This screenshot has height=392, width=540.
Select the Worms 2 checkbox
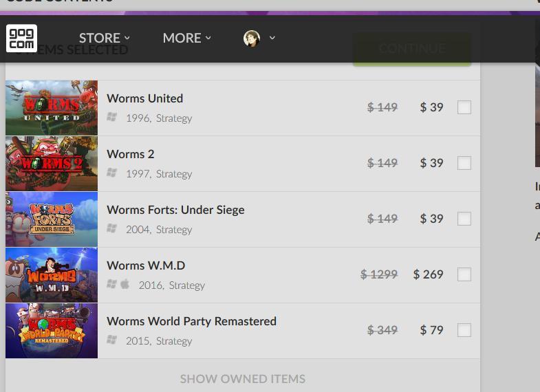(x=464, y=163)
